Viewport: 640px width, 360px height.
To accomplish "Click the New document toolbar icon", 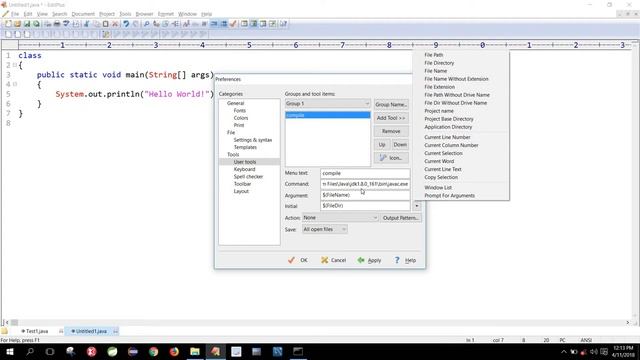I will point(8,24).
